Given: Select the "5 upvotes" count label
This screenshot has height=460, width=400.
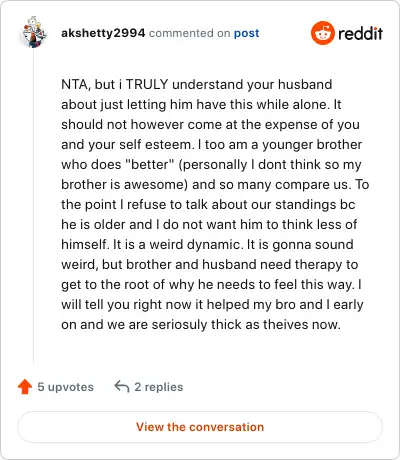Looking at the screenshot, I should click(x=65, y=387).
